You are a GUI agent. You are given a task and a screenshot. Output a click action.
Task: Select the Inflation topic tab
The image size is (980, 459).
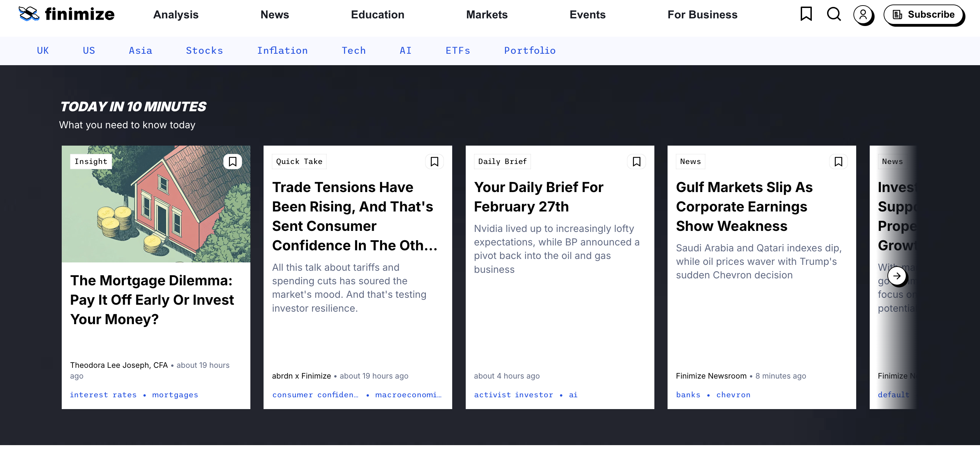click(x=282, y=51)
